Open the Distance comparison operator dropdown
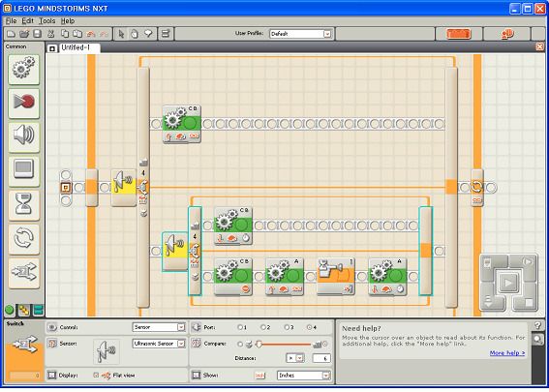549x392 pixels. (x=294, y=358)
